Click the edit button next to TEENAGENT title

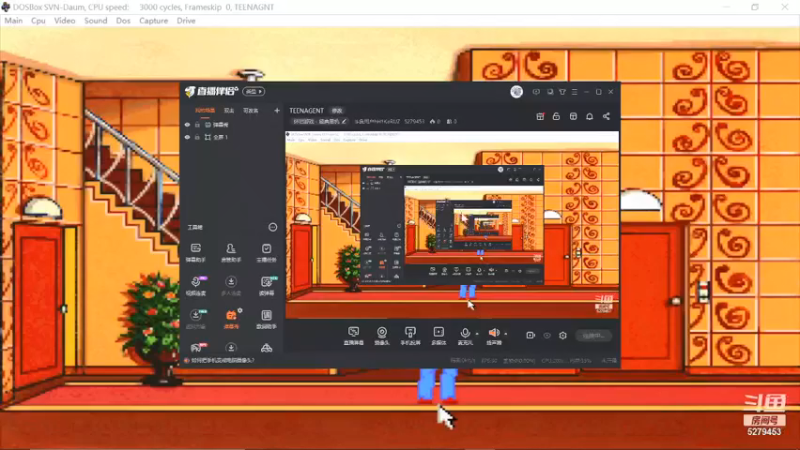337,111
